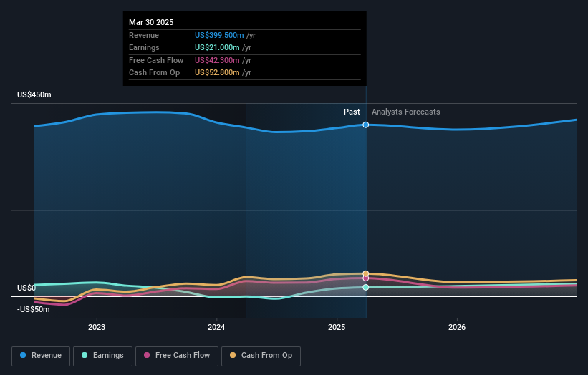Click the US$450m y-axis label
The height and width of the screenshot is (375, 588).
[x=34, y=94]
